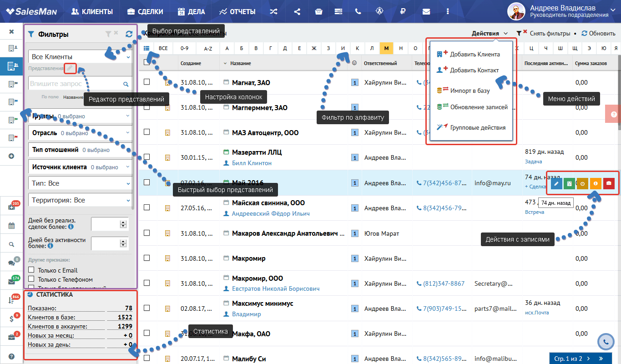Tick the checkbox for Магнат, ЗАО row
The image size is (621, 364).
click(146, 81)
